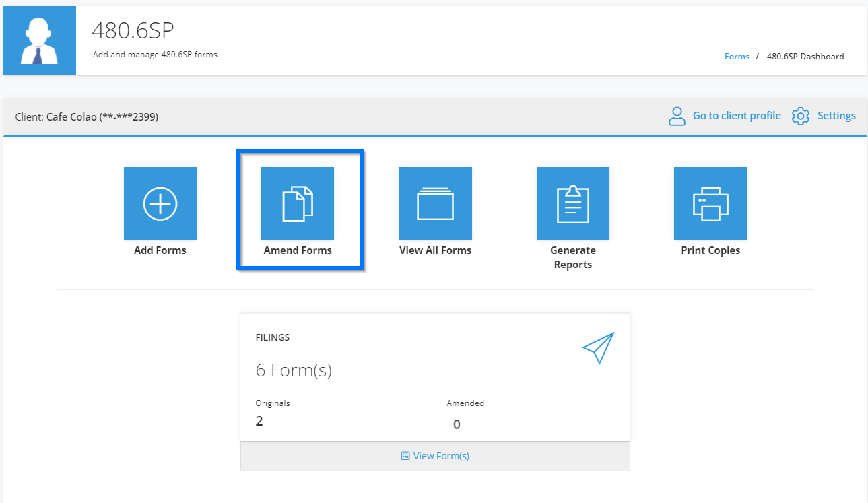Click the Print Copies label

tap(710, 250)
